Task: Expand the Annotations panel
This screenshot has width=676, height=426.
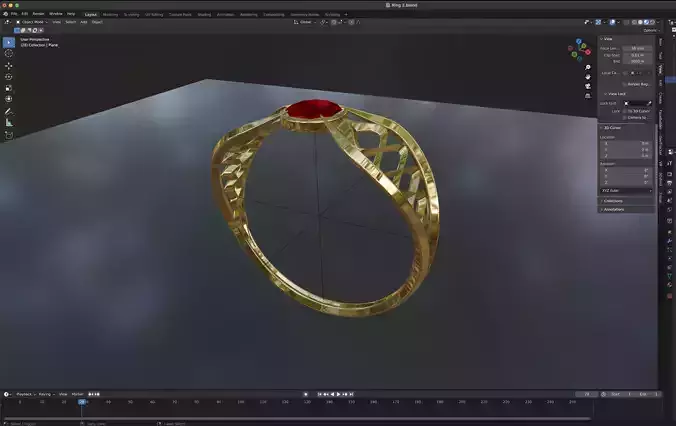Action: 612,210
